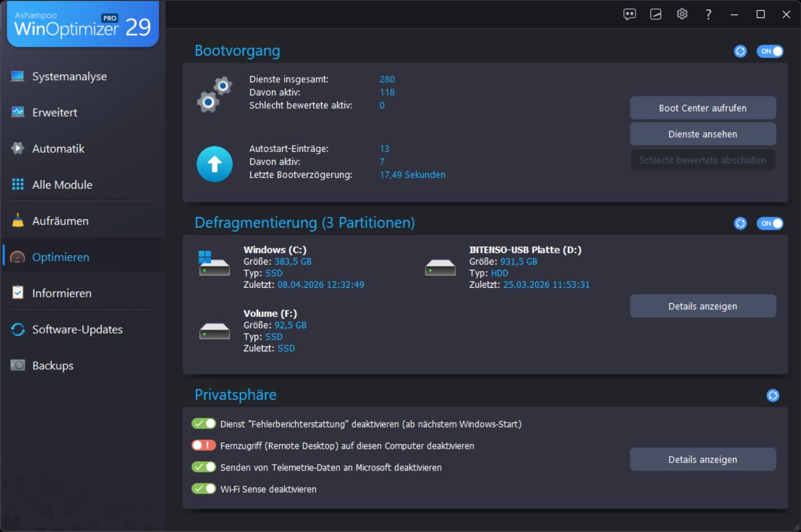This screenshot has height=532, width=801.
Task: Click the Privatsphäre heading
Action: click(235, 395)
